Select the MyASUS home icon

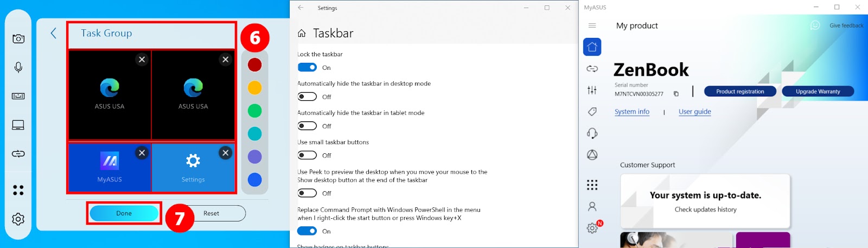592,47
